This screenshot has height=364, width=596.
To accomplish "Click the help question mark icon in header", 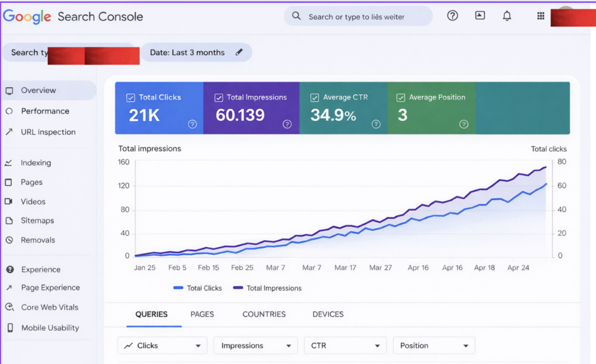I will [x=453, y=16].
